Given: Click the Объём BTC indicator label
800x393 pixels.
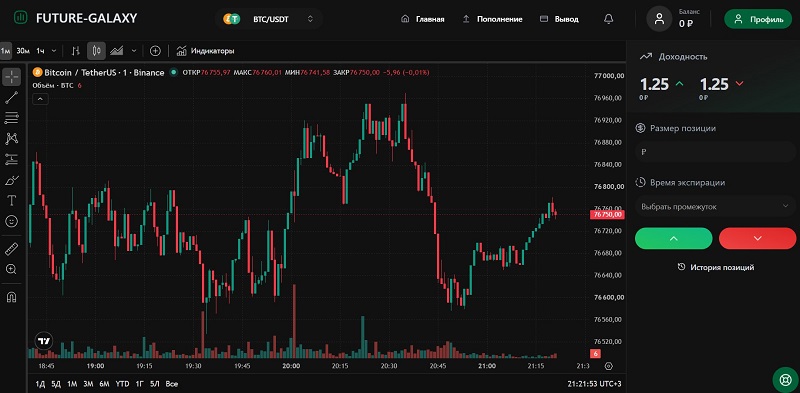Looking at the screenshot, I should tap(53, 85).
